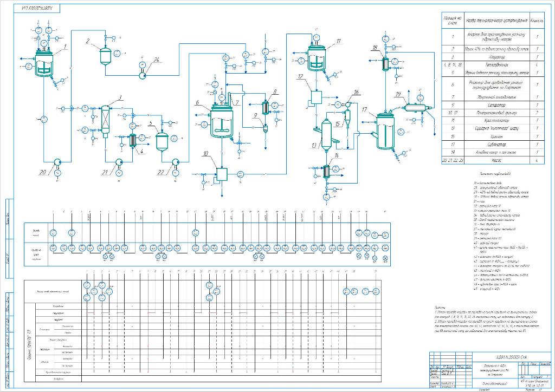Pick the fluidized-bed dryer symbol numbered 13
The width and height of the screenshot is (555, 392).
326,135
